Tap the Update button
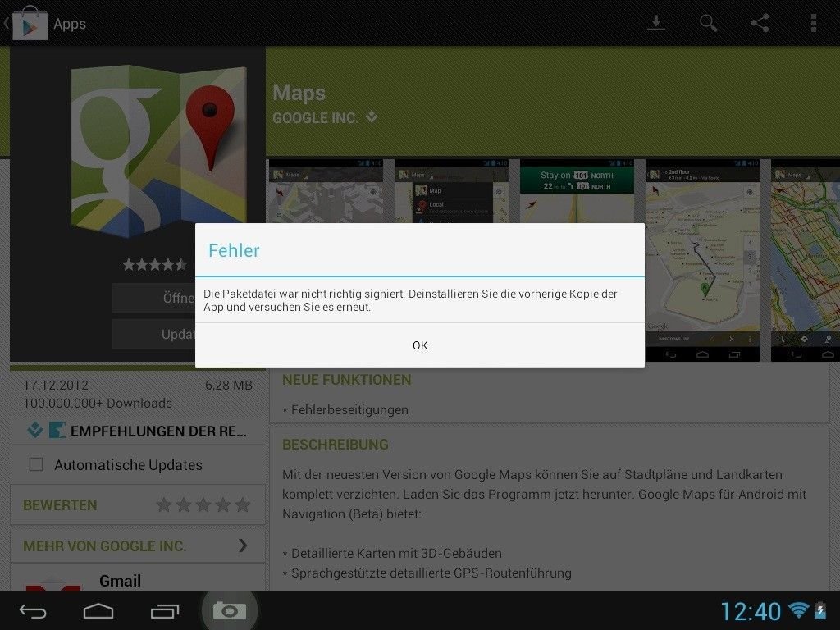This screenshot has height=630, width=840. [153, 335]
